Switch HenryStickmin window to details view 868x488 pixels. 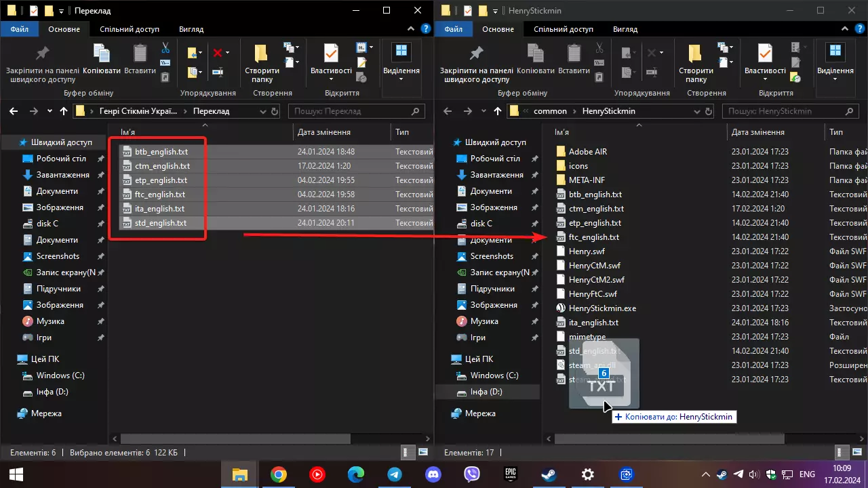tap(842, 452)
